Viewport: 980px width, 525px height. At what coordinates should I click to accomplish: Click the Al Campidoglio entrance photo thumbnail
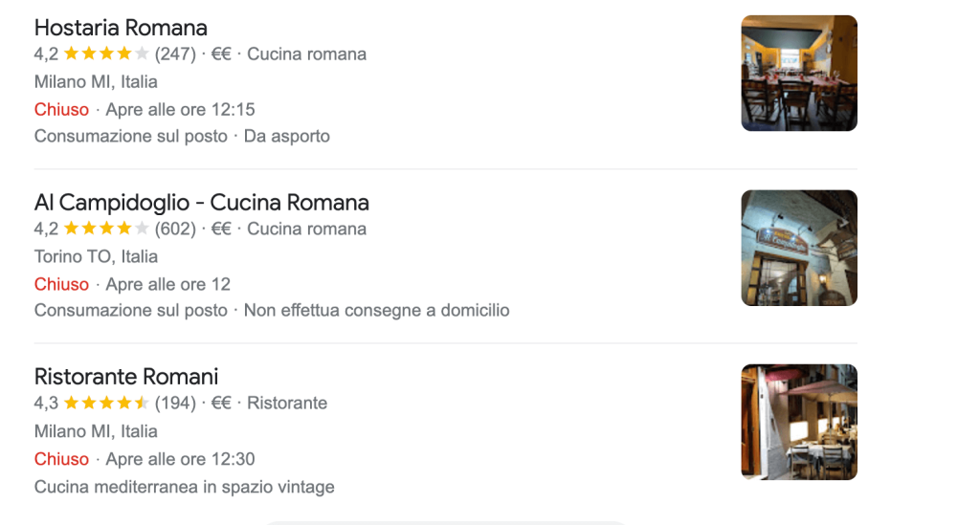pyautogui.click(x=799, y=248)
